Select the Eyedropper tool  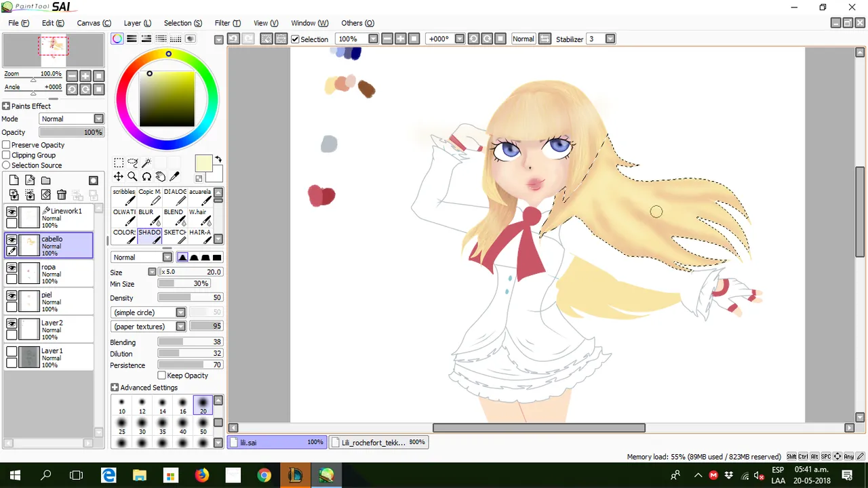click(x=174, y=176)
